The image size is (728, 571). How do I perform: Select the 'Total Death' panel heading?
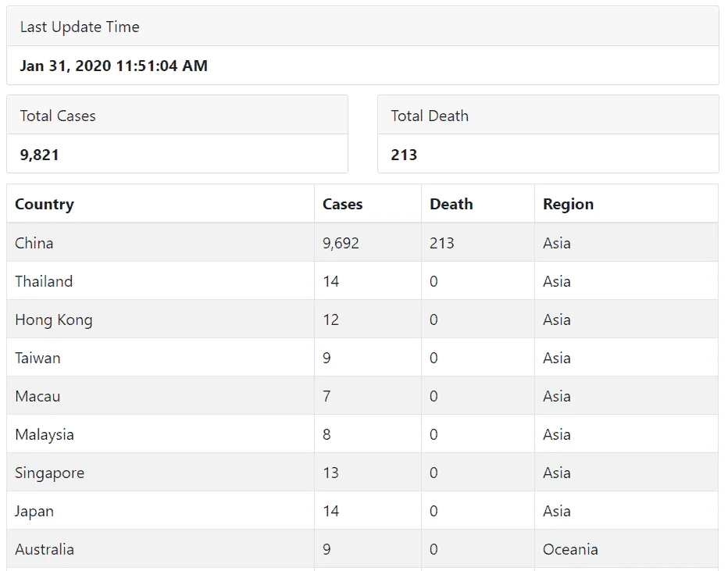click(430, 116)
